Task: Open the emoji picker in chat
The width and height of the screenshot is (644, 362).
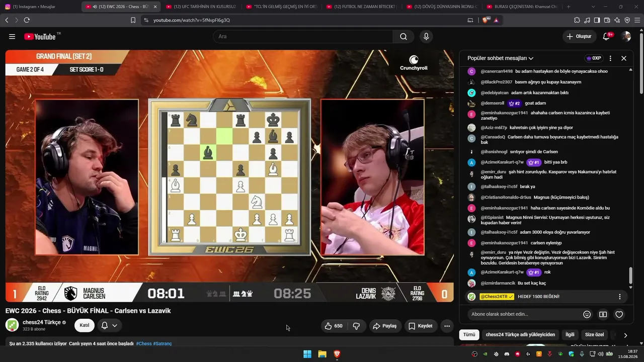Action: click(587, 314)
